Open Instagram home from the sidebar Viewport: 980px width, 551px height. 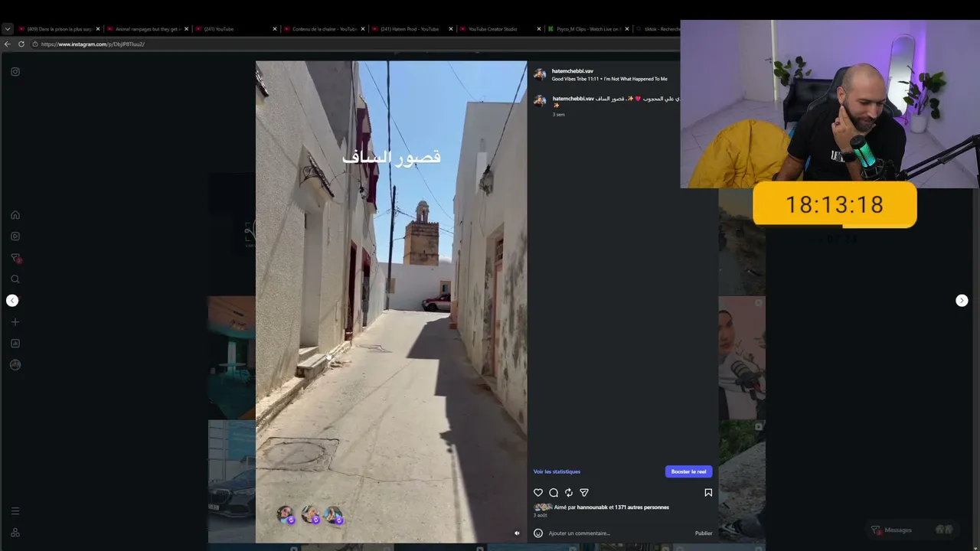(15, 215)
